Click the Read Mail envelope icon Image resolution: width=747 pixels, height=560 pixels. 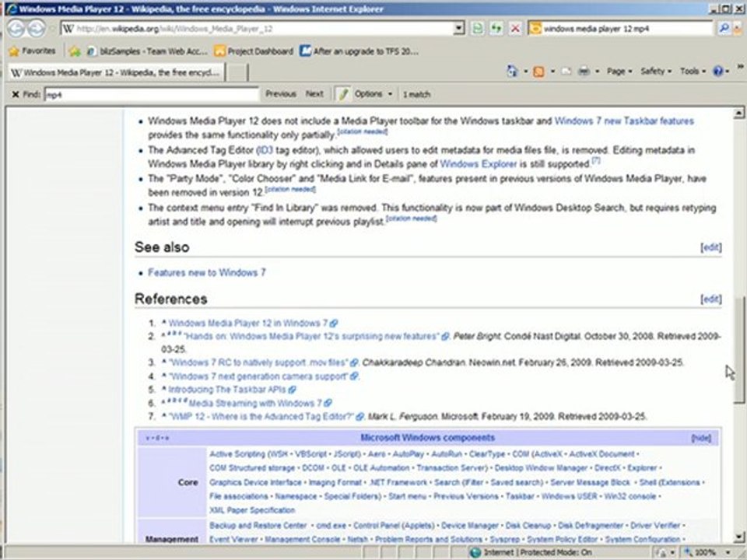point(566,72)
